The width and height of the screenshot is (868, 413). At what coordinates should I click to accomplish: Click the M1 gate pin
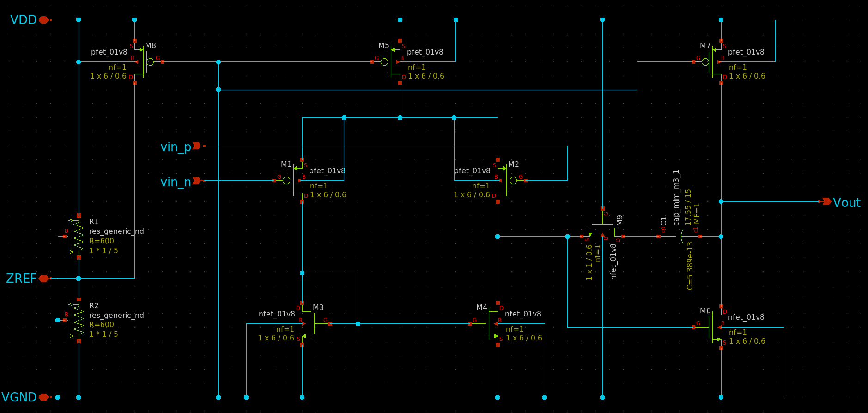pyautogui.click(x=274, y=181)
